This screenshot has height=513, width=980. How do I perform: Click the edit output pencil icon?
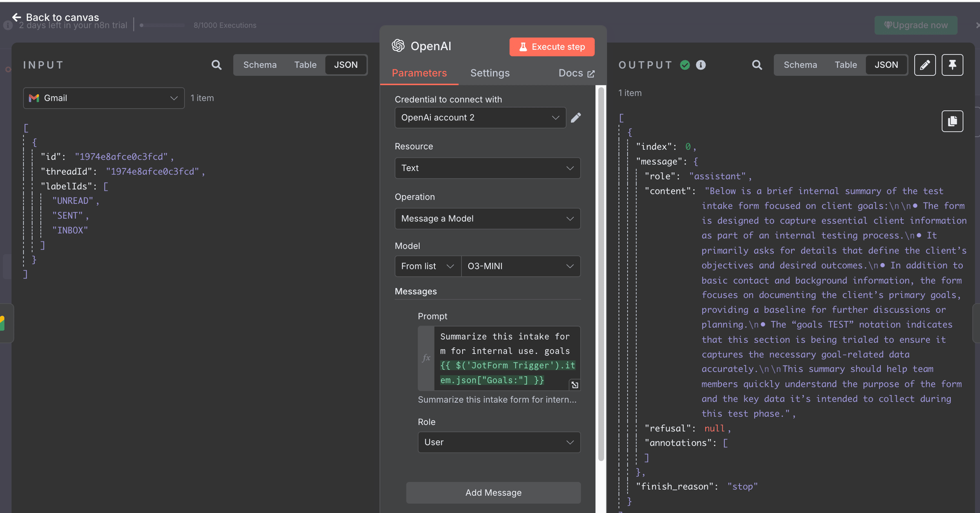tap(925, 65)
